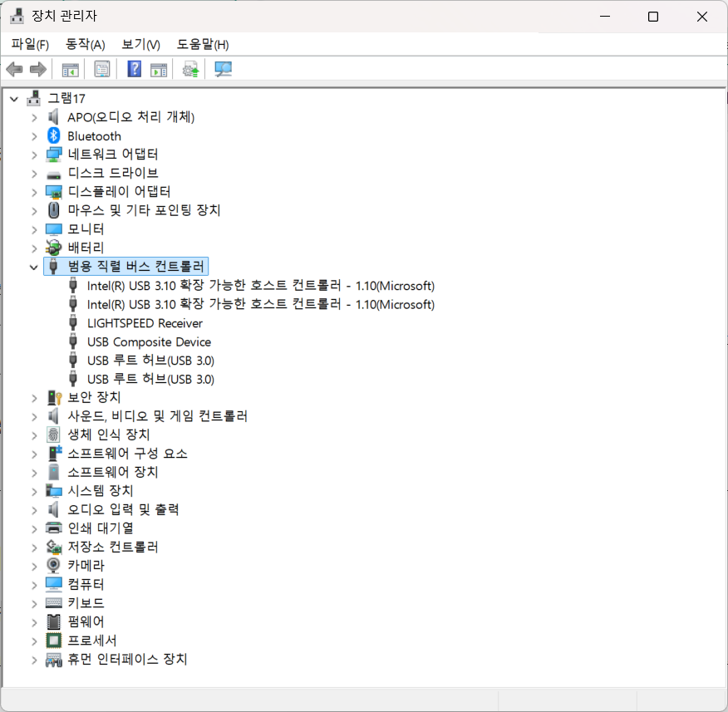The width and height of the screenshot is (728, 712).
Task: Open the 동작(A) menu
Action: (86, 45)
